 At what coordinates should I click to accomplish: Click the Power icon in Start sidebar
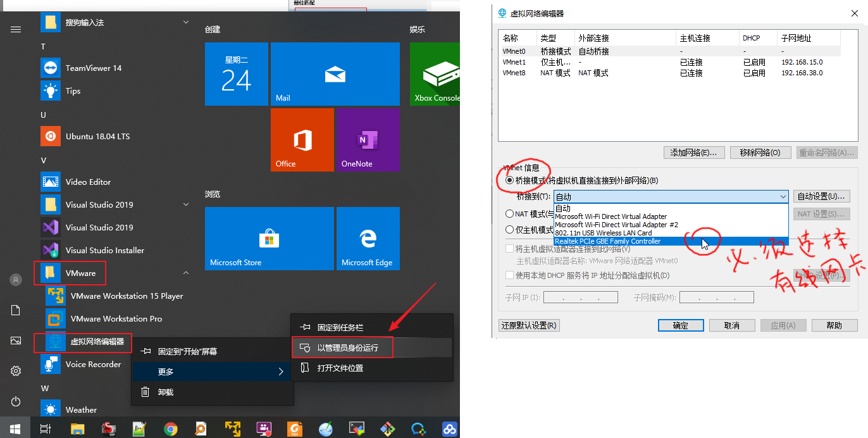[x=16, y=401]
